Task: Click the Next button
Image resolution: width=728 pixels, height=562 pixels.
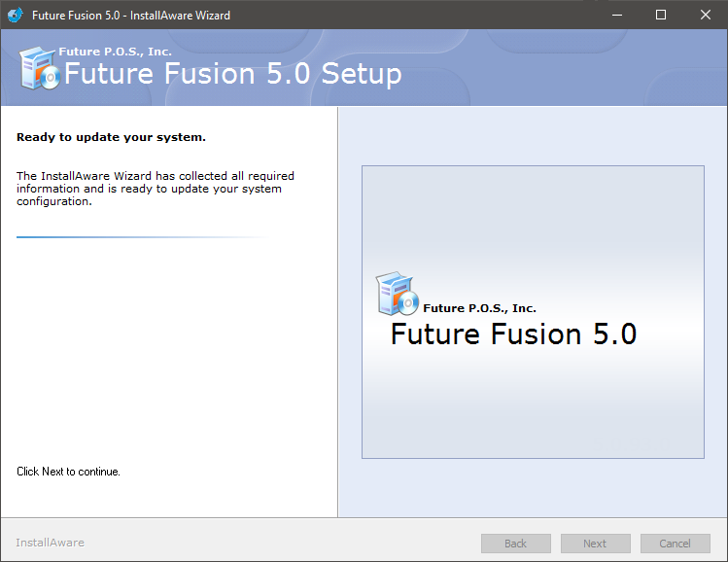Action: tap(595, 543)
